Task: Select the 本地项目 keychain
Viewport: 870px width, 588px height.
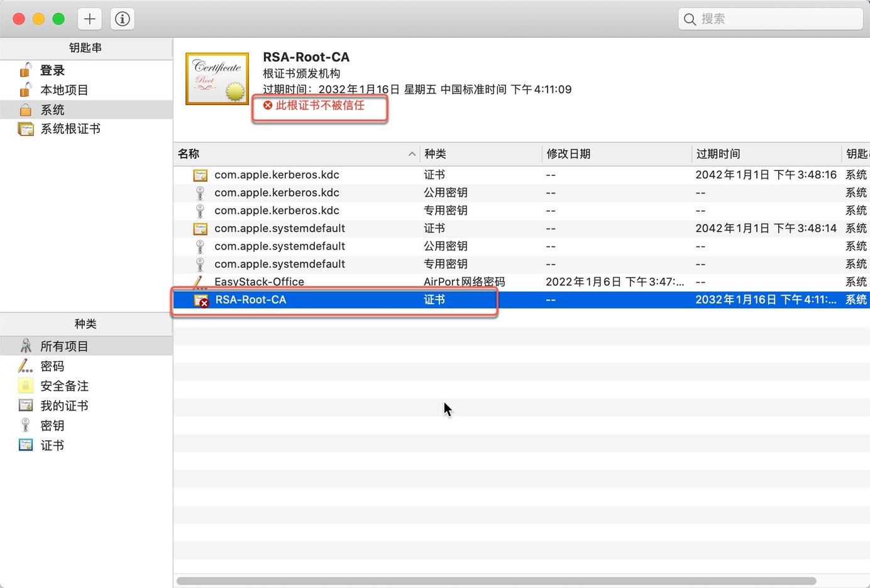Action: (x=64, y=90)
